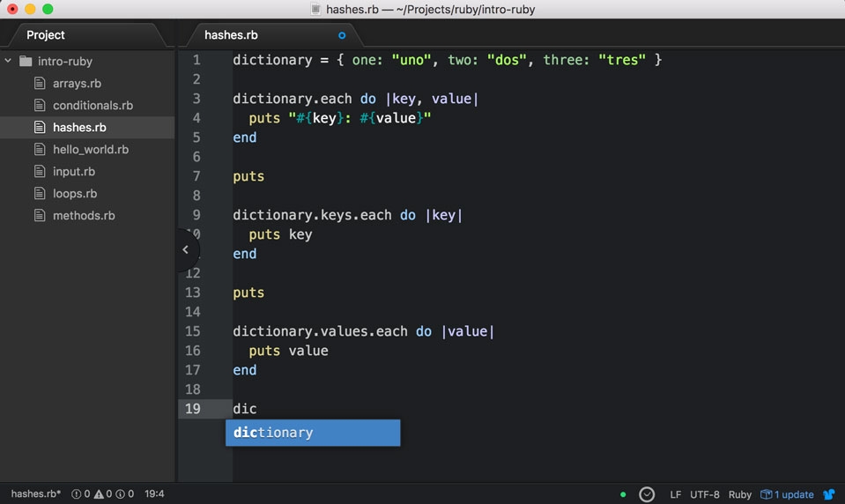Screen dimensions: 845x504
Task: Collapse the tree view with arrow handle
Action: [185, 249]
